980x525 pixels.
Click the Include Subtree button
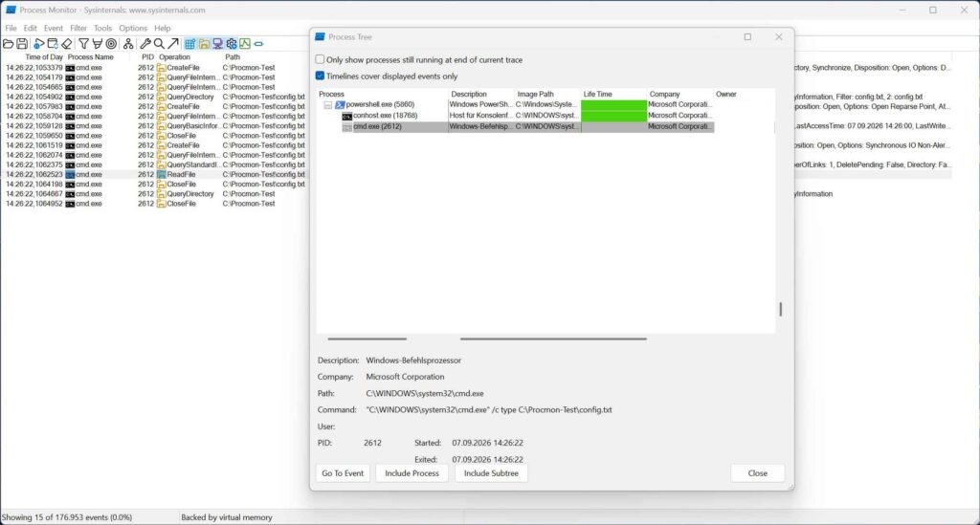pyautogui.click(x=491, y=473)
